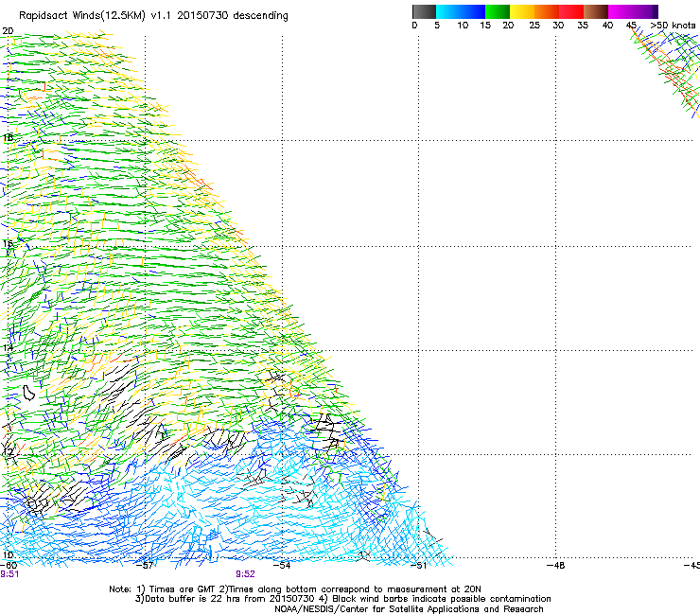
Task: Click the '10' legend speed label
Action: tap(463, 26)
